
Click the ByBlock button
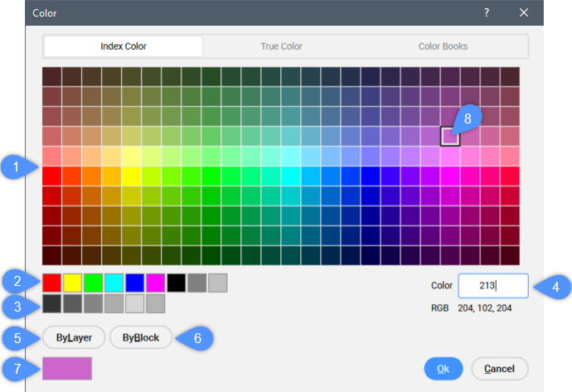[140, 338]
